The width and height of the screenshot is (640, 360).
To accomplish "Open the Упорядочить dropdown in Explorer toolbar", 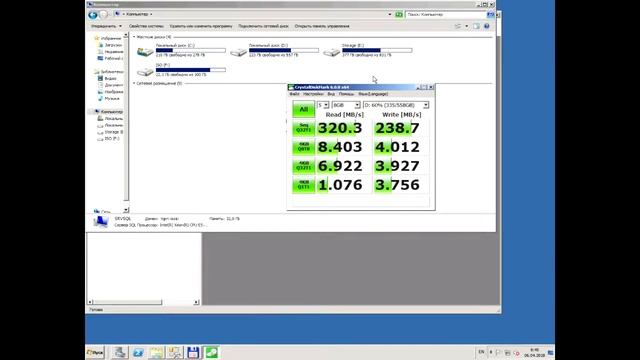I will pos(106,26).
